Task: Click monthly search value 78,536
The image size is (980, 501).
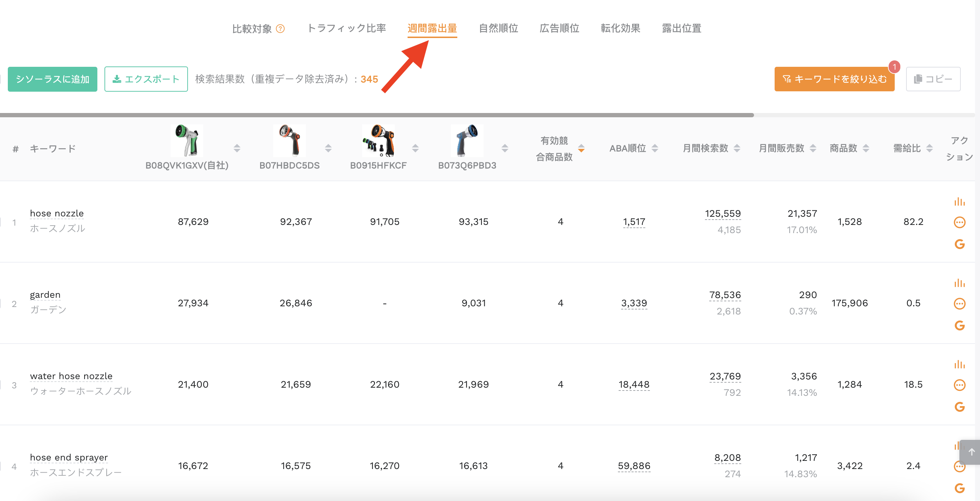Action: 725,295
